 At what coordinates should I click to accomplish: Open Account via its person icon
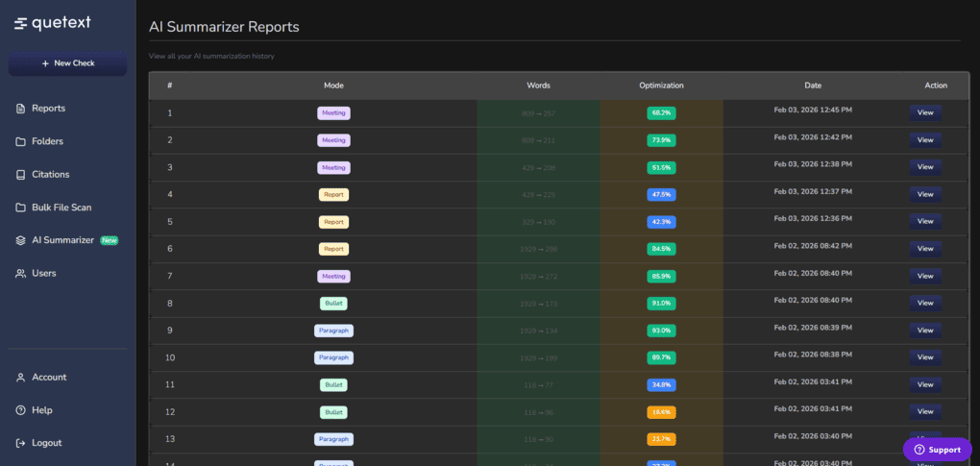pyautogui.click(x=20, y=378)
